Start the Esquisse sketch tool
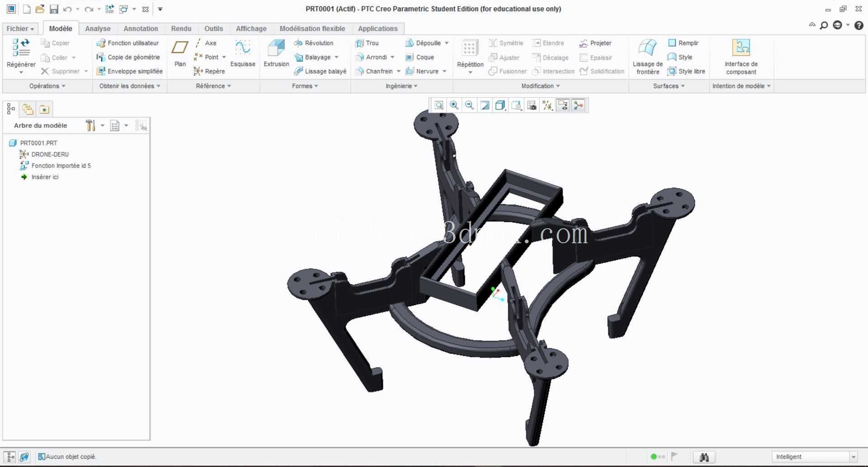 click(x=243, y=53)
